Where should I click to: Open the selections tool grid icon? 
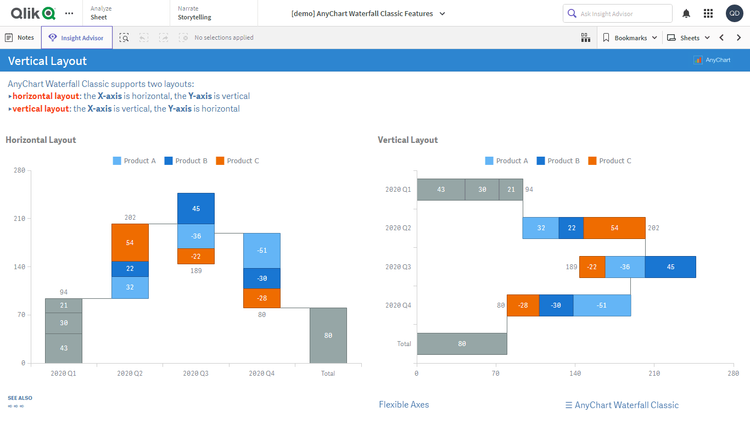[x=585, y=38]
